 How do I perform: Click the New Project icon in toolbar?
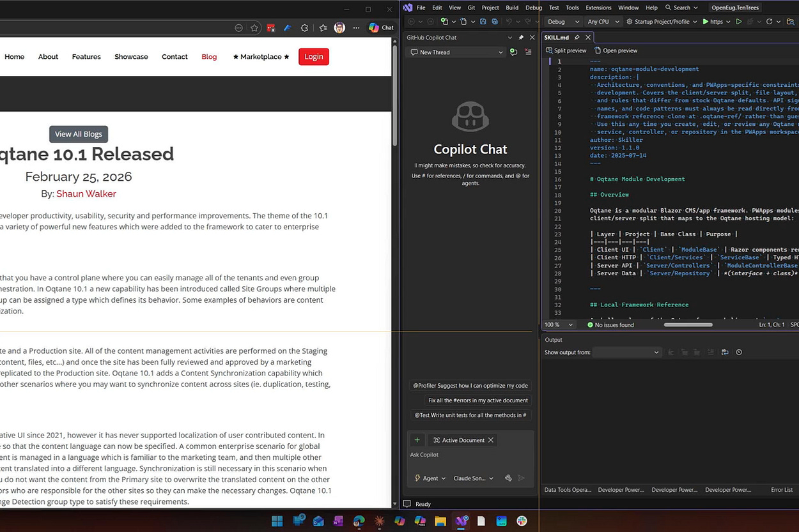click(445, 22)
